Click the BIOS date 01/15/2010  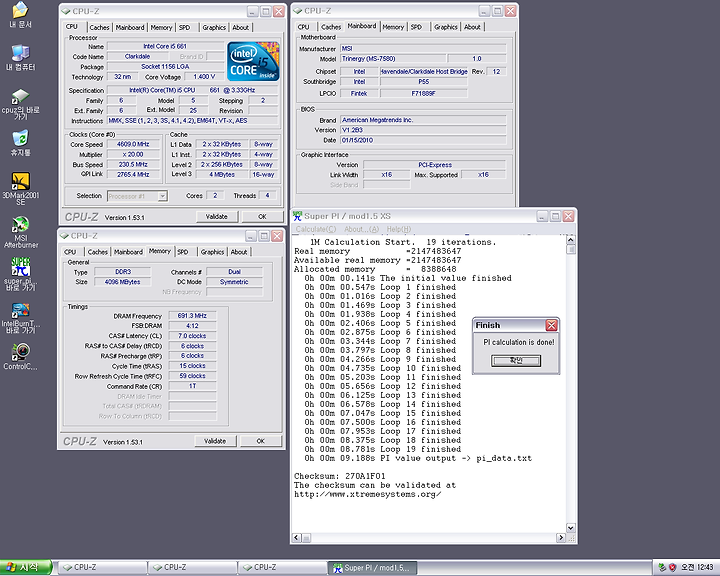click(423, 140)
